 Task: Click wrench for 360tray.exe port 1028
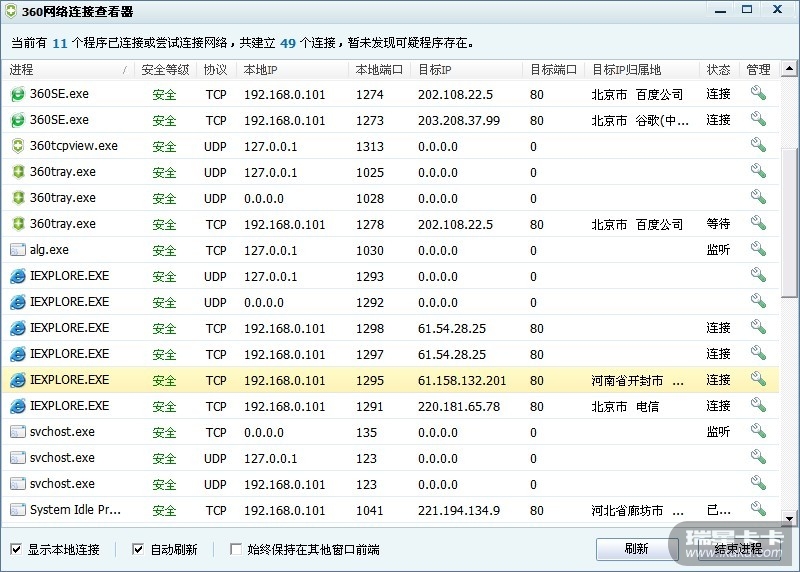758,197
